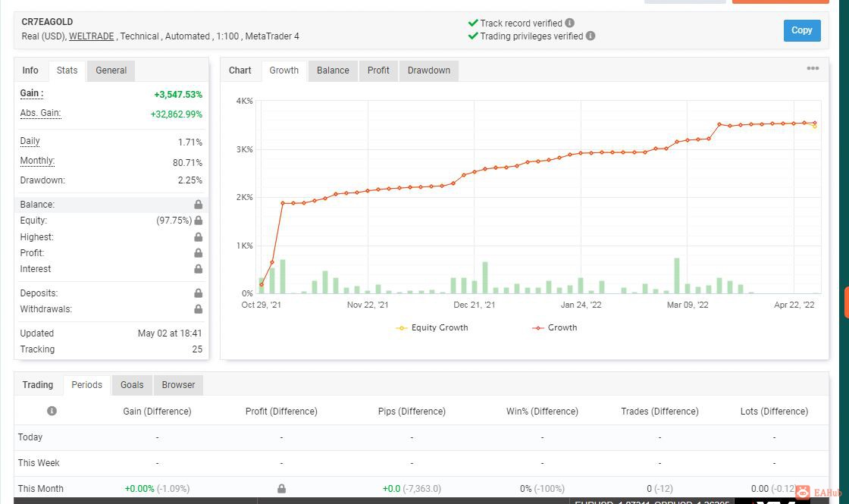
Task: Open the Goals tab under Trading
Action: (x=132, y=385)
